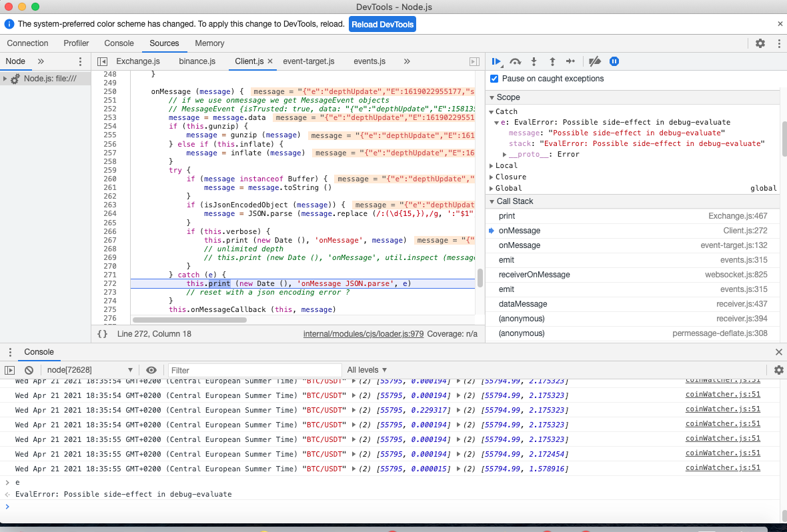The width and height of the screenshot is (787, 532).
Task: Uncheck Pause on caught exceptions
Action: 494,78
